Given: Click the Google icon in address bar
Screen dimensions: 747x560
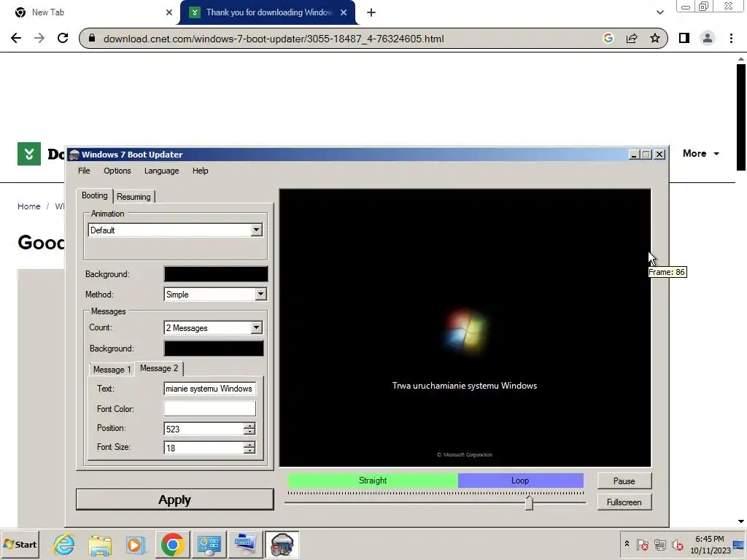Looking at the screenshot, I should (608, 38).
